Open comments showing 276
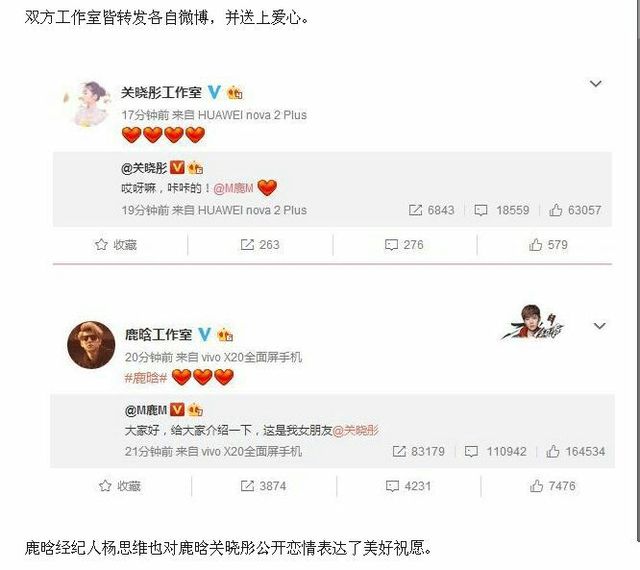 pyautogui.click(x=404, y=245)
